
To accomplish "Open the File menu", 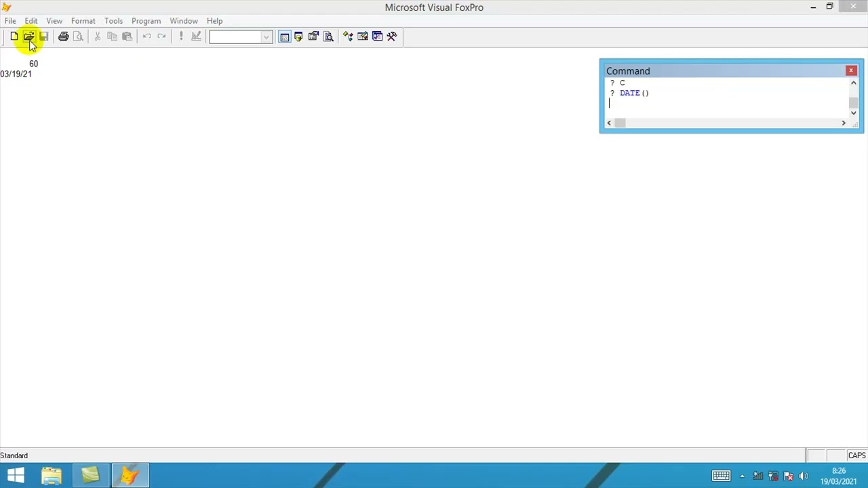I will [10, 21].
